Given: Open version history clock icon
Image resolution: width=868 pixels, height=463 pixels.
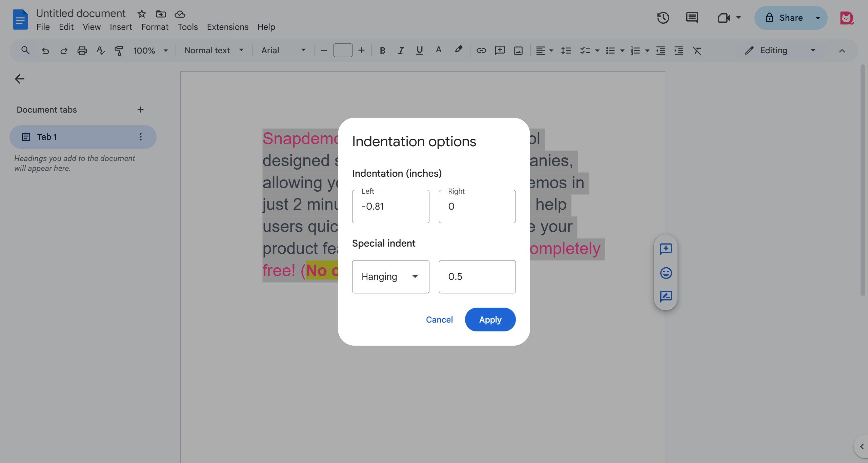Looking at the screenshot, I should tap(663, 18).
